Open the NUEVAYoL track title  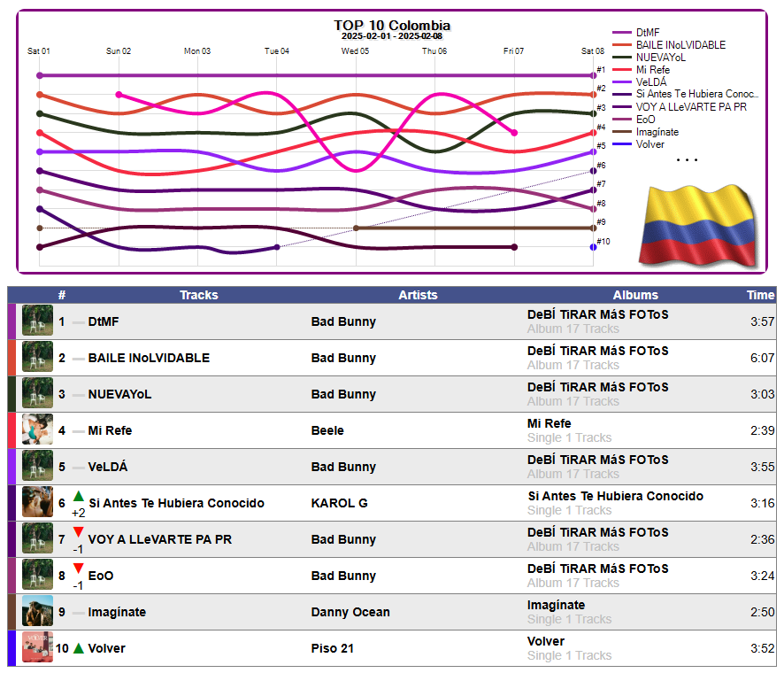coord(120,394)
